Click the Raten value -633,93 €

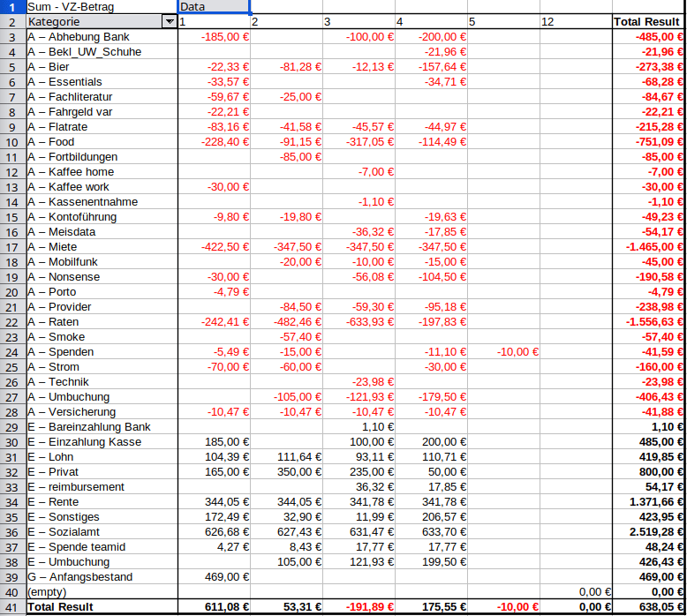point(358,322)
